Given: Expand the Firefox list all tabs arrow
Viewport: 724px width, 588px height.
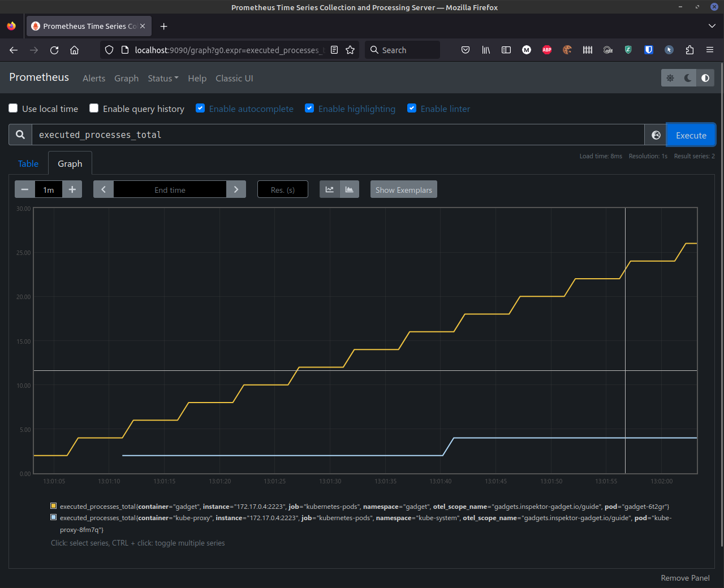Looking at the screenshot, I should pos(712,26).
